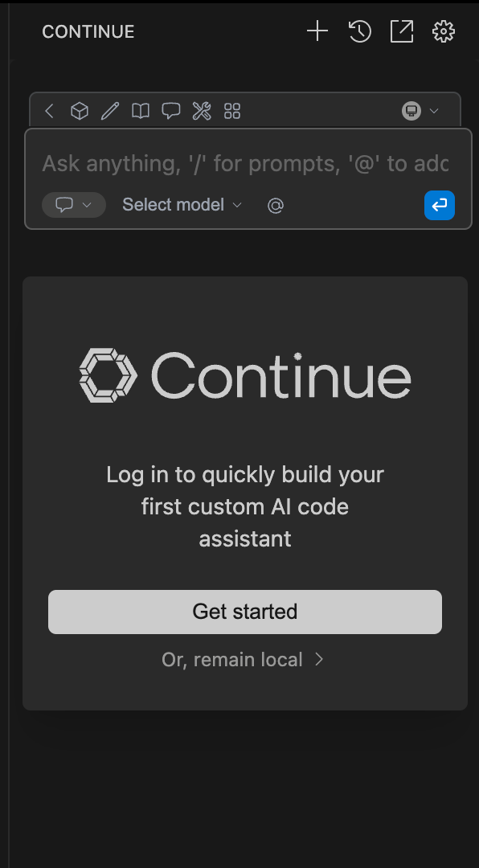Open the blocks grid icon
479x868 pixels.
(x=232, y=110)
